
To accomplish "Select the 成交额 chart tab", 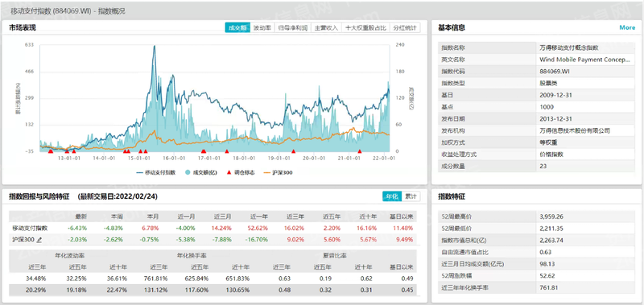I will tap(237, 28).
